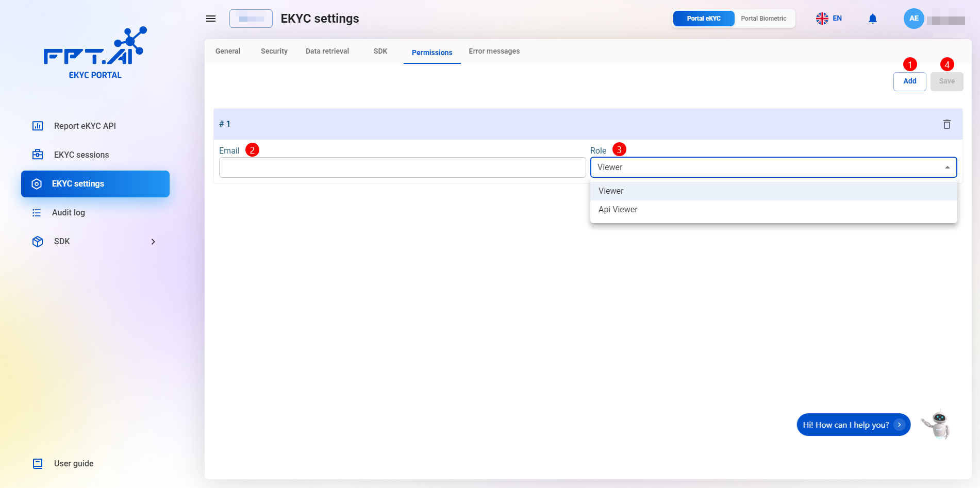This screenshot has width=980, height=488.
Task: Change language using EN flag selector
Action: click(x=828, y=19)
